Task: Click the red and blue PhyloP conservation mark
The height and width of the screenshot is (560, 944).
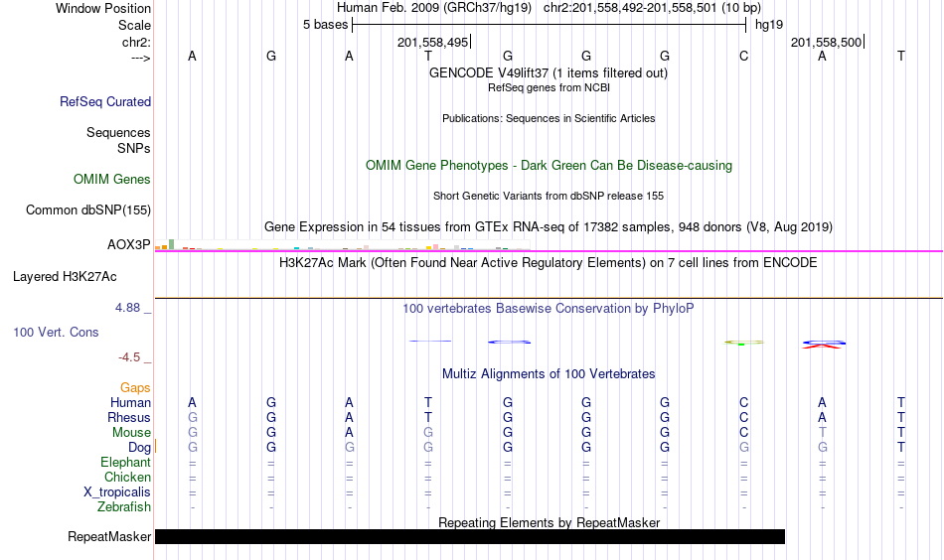Action: click(824, 345)
